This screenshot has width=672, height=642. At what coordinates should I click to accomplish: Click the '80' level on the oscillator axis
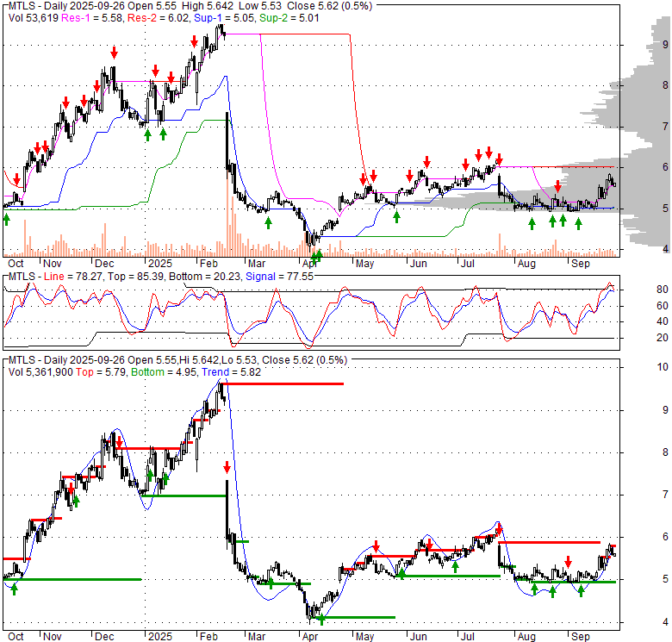pos(663,290)
